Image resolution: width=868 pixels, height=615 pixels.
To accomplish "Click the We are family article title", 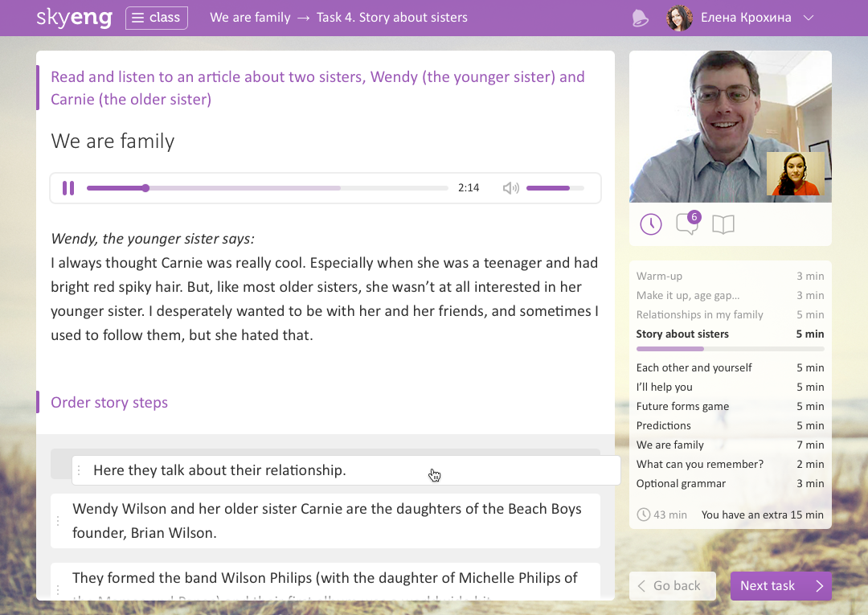I will (x=113, y=141).
